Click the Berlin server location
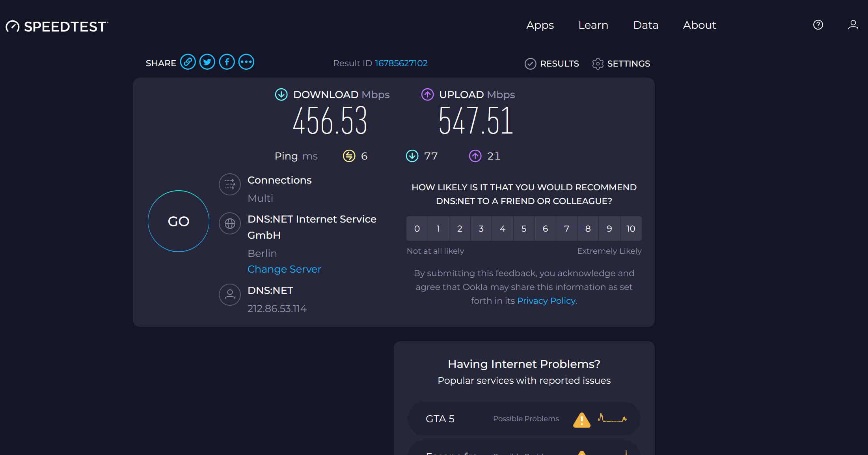This screenshot has width=868, height=455. (x=262, y=253)
